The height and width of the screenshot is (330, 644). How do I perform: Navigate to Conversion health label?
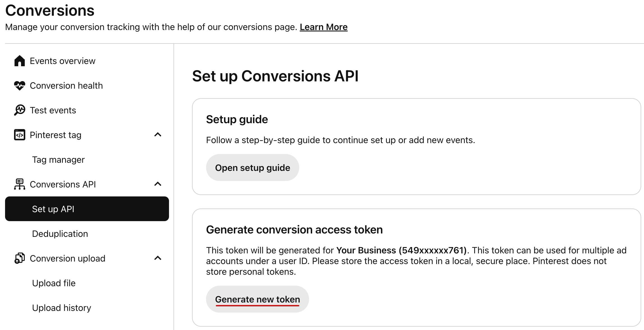tap(66, 86)
